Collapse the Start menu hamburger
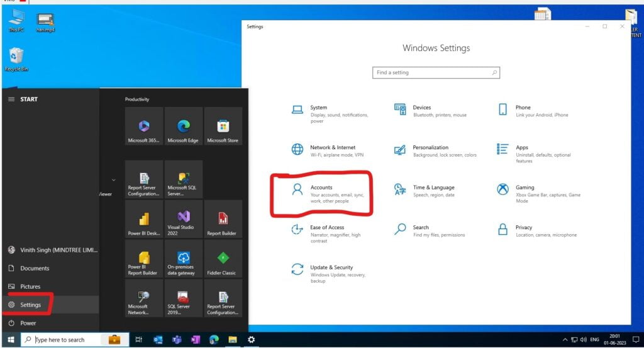The width and height of the screenshot is (644, 348). point(11,99)
